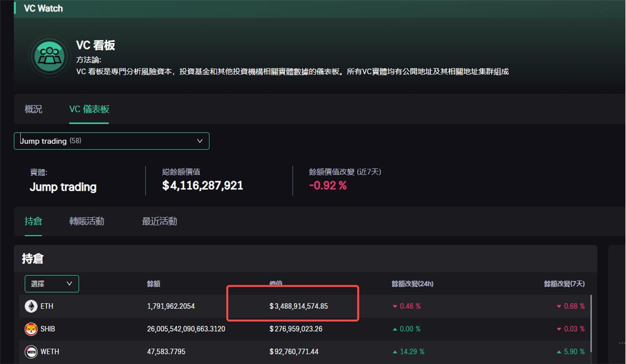Click SHIB's red 7-day down-arrow indicator

(x=559, y=329)
